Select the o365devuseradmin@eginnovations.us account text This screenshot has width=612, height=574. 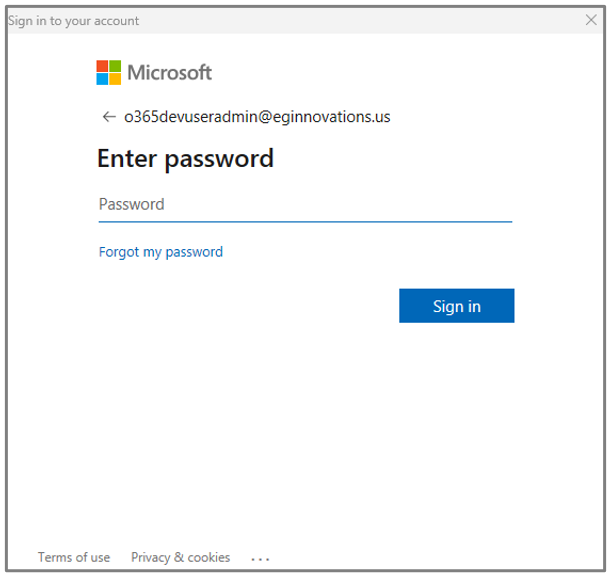(x=257, y=117)
